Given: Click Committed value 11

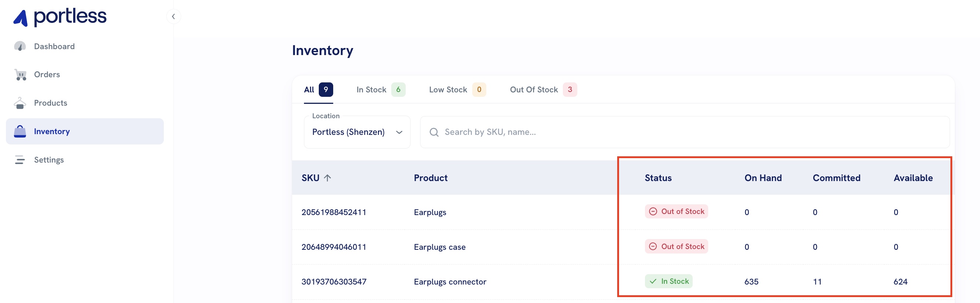Looking at the screenshot, I should 817,282.
